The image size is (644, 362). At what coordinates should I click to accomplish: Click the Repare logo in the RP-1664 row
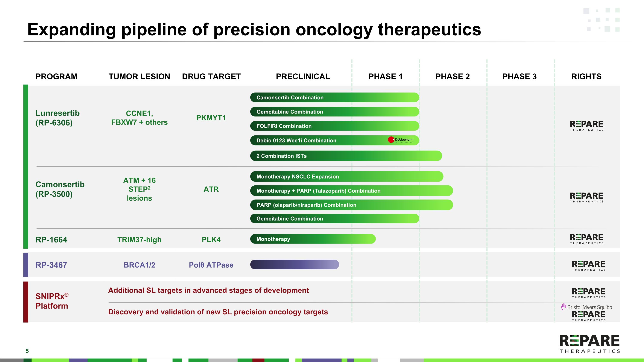pyautogui.click(x=586, y=239)
